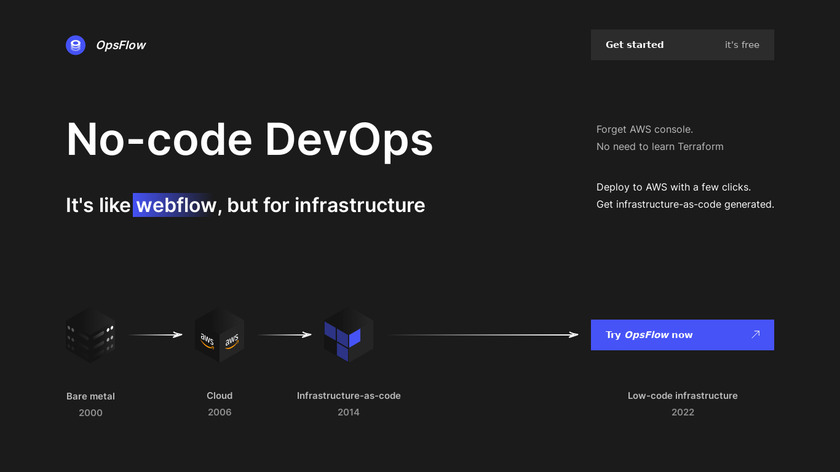Viewport: 840px width, 472px height.
Task: Click the OpsFlow brand name text
Action: pos(121,45)
